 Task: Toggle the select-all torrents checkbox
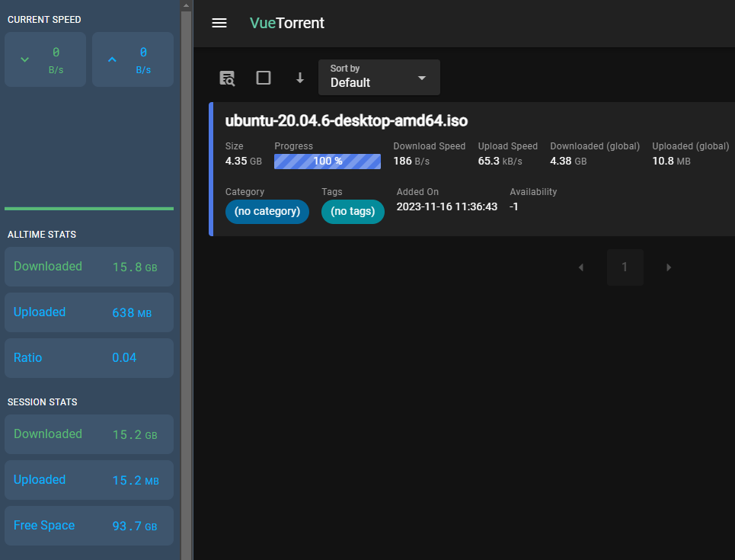[x=264, y=78]
